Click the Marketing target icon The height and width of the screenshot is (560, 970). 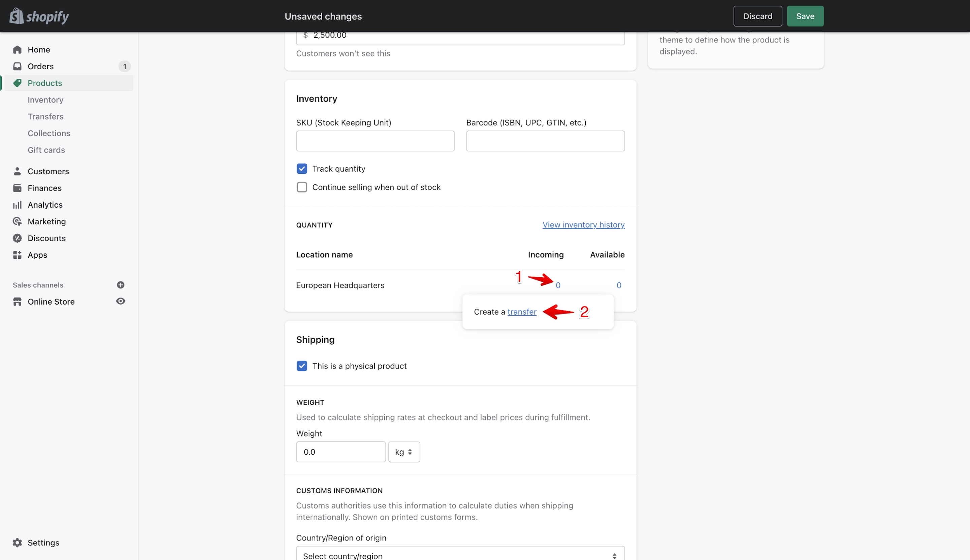[x=17, y=221]
